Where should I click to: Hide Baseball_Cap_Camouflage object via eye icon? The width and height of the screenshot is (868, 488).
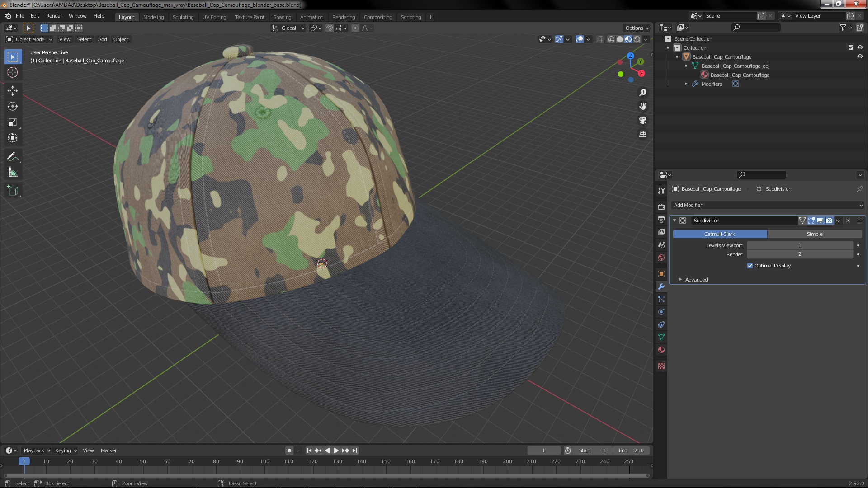(860, 56)
